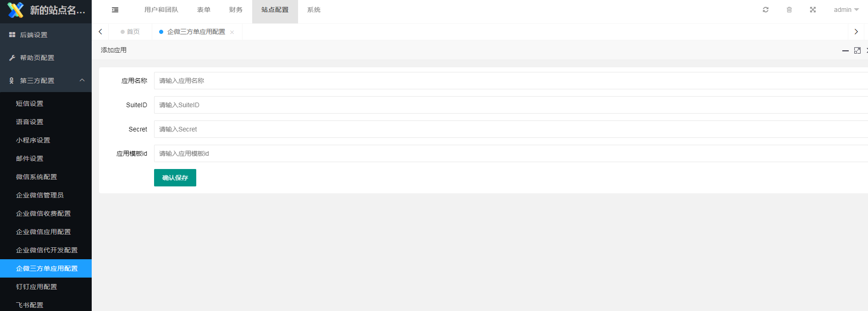Click the site logo icon

tap(15, 10)
